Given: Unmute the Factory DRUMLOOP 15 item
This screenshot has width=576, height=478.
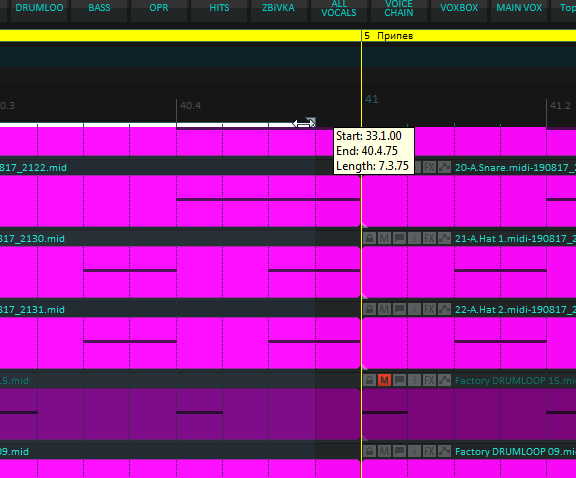Looking at the screenshot, I should [x=384, y=380].
